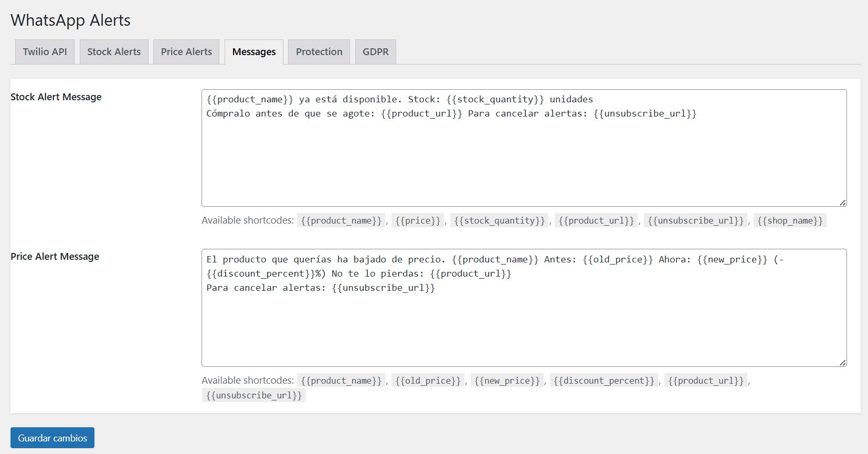This screenshot has height=454, width=868.
Task: Open the Protection tab
Action: (x=319, y=52)
